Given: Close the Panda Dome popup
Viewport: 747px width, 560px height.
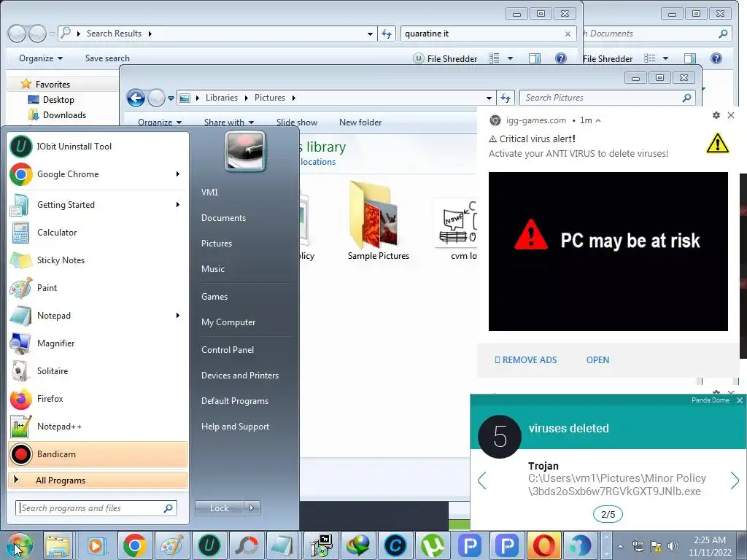Looking at the screenshot, I should click(740, 400).
